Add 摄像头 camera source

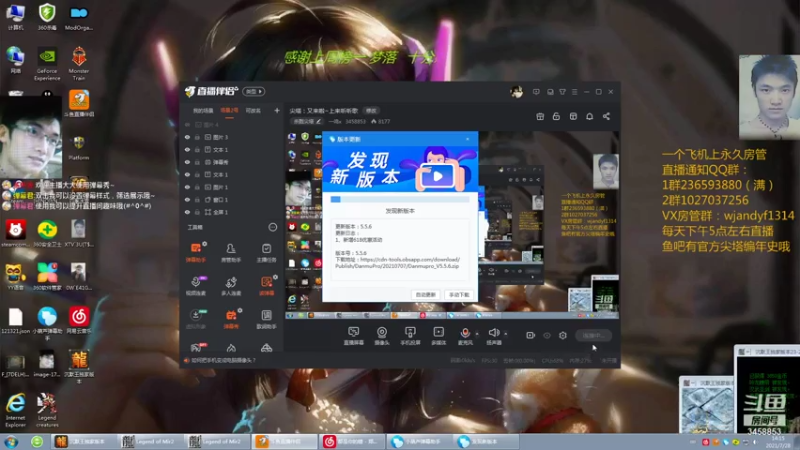point(382,336)
